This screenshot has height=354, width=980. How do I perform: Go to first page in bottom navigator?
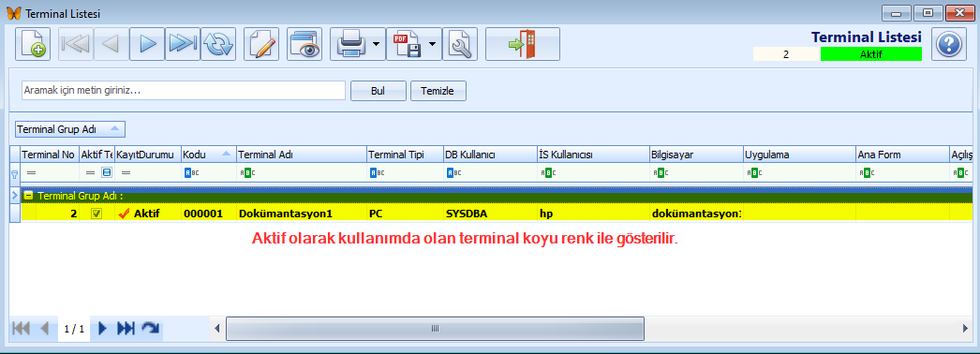click(22, 329)
